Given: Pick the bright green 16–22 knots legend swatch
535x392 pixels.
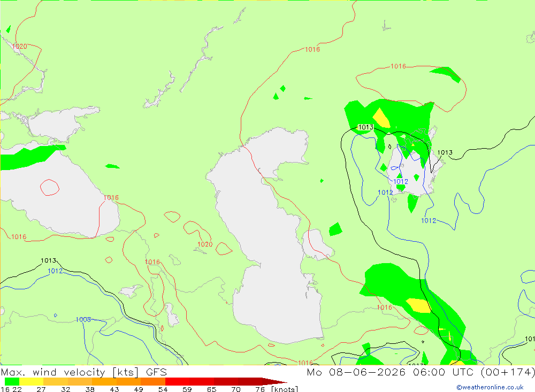Looking at the screenshot, I should pyautogui.click(x=12, y=381).
